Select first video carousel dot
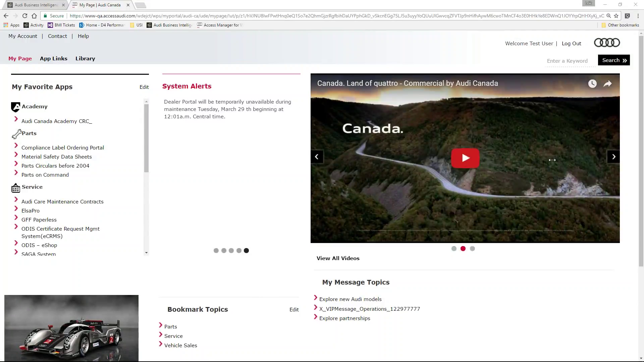 454,249
